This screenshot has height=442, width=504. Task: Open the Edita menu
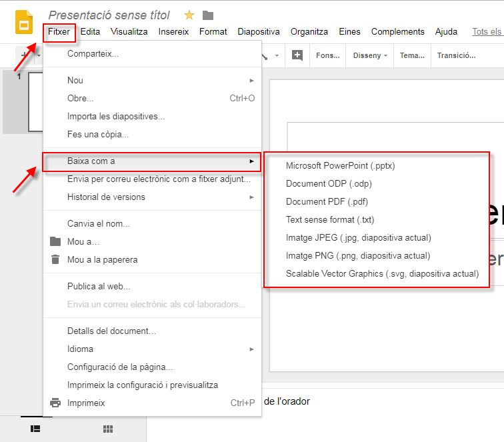pos(90,32)
